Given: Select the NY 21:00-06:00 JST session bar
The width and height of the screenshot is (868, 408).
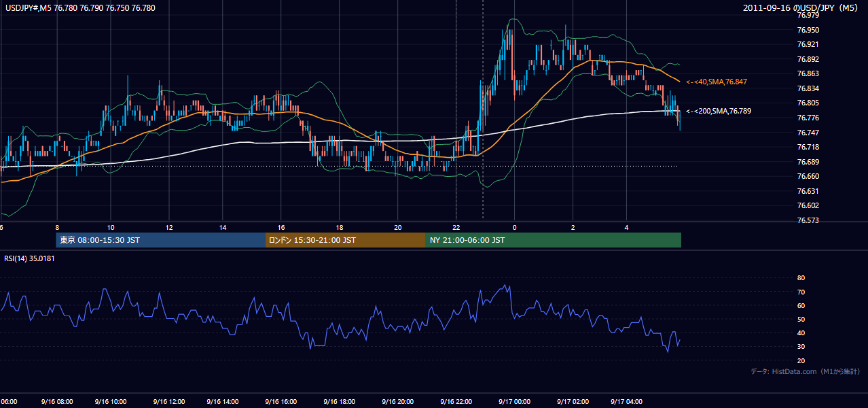Looking at the screenshot, I should tap(554, 240).
